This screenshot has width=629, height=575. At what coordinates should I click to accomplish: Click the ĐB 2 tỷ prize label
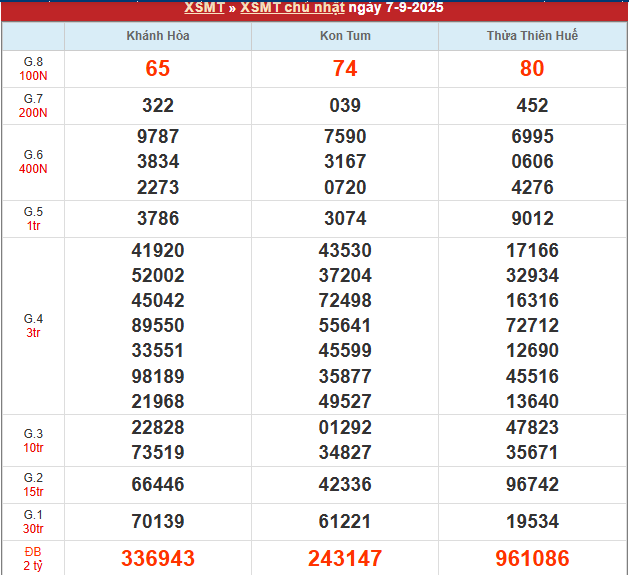(x=33, y=559)
